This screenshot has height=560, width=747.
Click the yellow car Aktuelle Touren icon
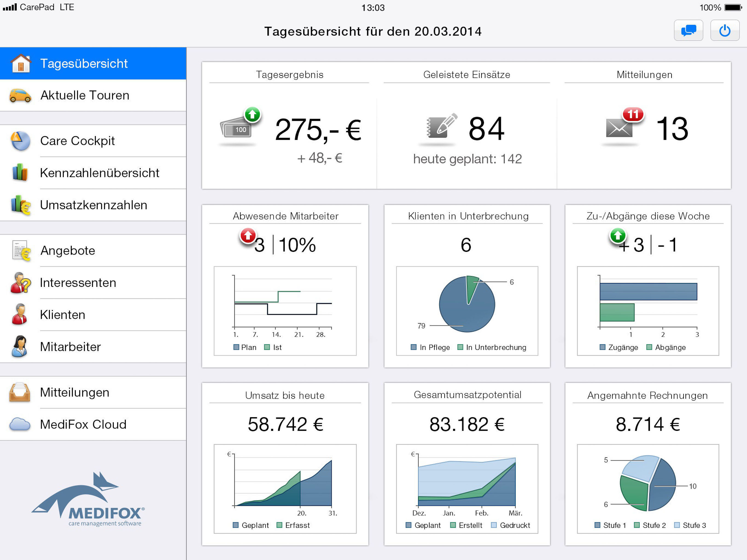[x=20, y=95]
